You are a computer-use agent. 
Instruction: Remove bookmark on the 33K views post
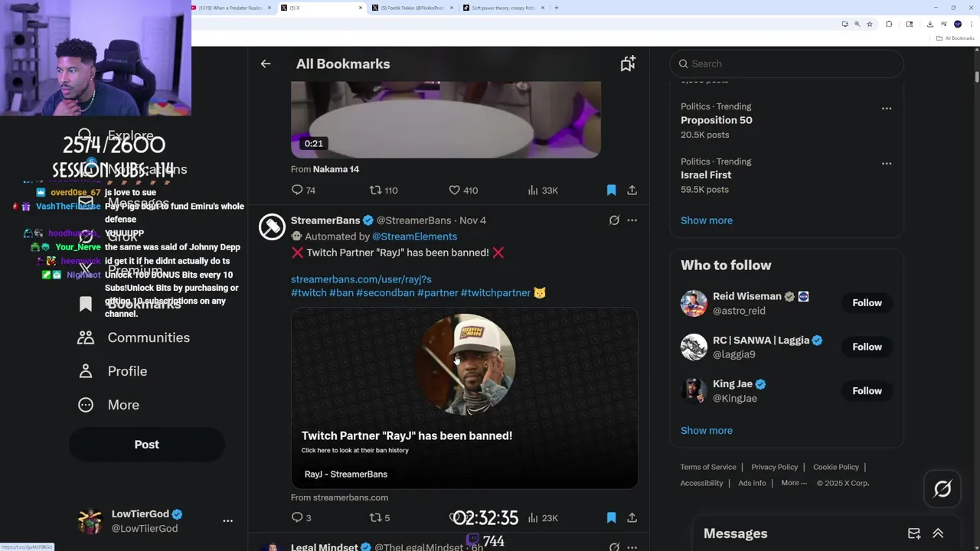click(x=611, y=190)
